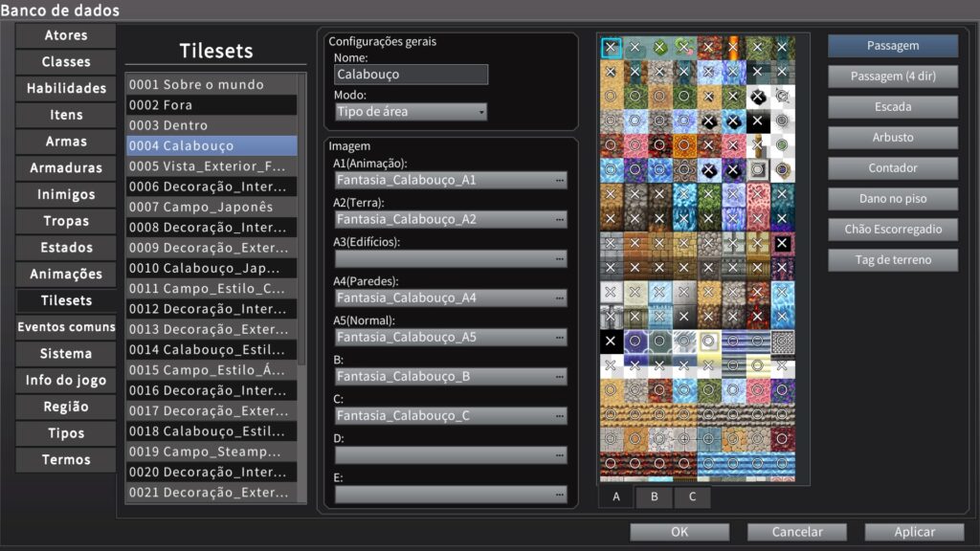Screen dimensions: 980x551
Task: Open the Eventos comuns tab
Action: point(66,327)
